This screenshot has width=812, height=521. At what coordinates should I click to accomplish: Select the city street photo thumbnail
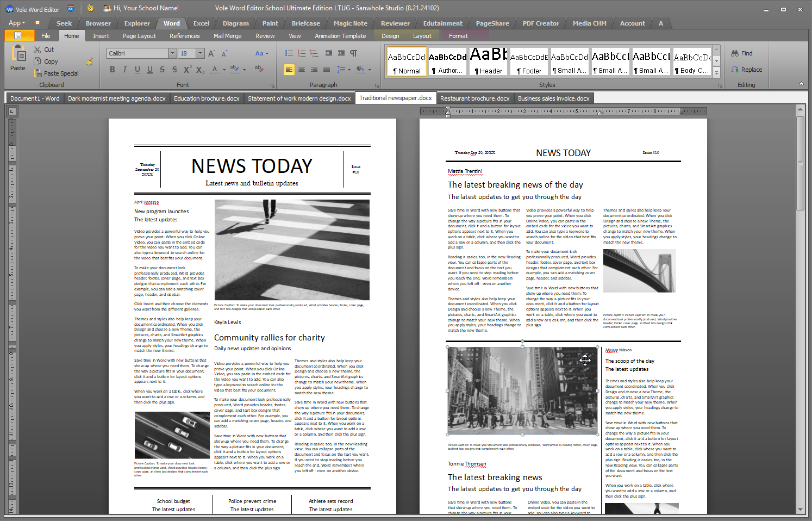point(522,390)
